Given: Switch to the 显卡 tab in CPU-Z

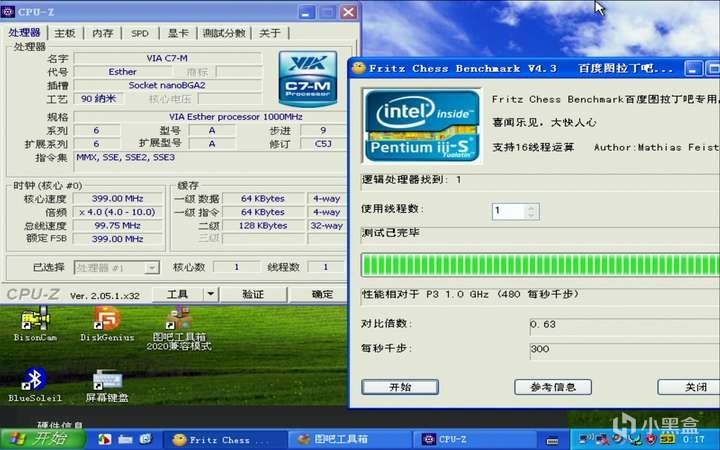Looking at the screenshot, I should (x=178, y=33).
